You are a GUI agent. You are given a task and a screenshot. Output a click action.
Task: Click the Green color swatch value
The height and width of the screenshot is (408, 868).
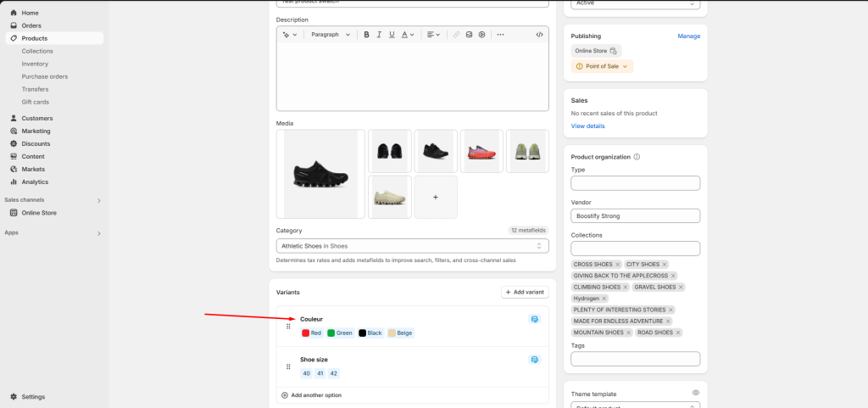point(341,333)
